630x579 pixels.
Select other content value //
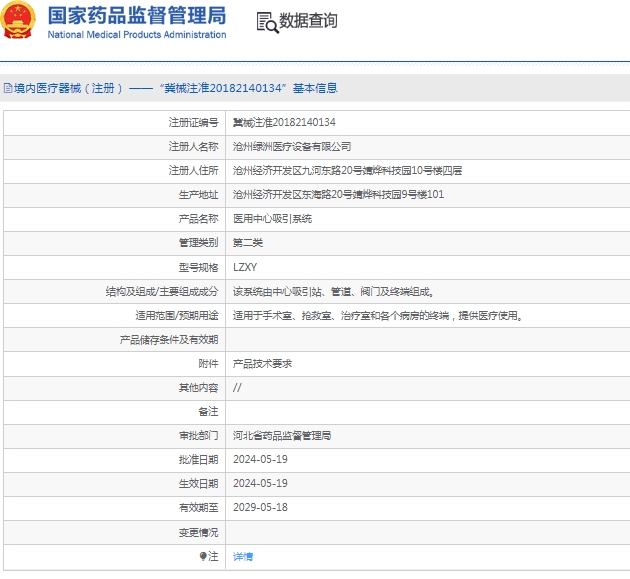(x=237, y=387)
